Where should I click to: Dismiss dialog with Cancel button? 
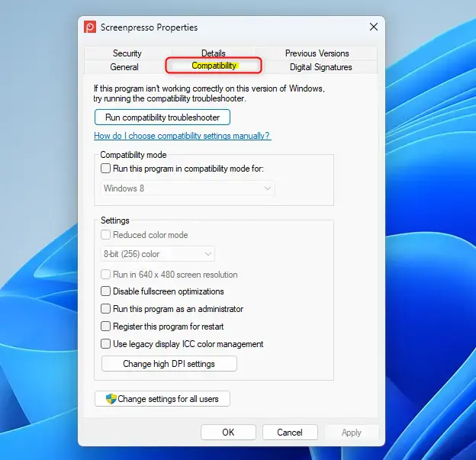pos(290,432)
